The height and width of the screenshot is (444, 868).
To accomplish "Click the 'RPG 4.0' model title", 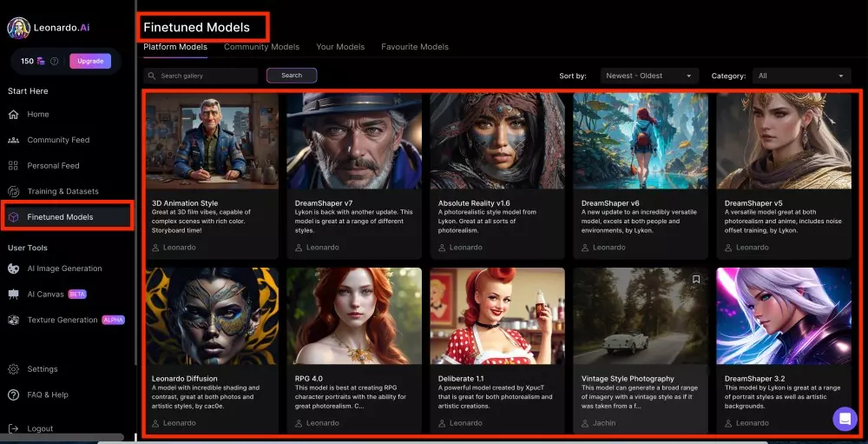I will point(309,379).
